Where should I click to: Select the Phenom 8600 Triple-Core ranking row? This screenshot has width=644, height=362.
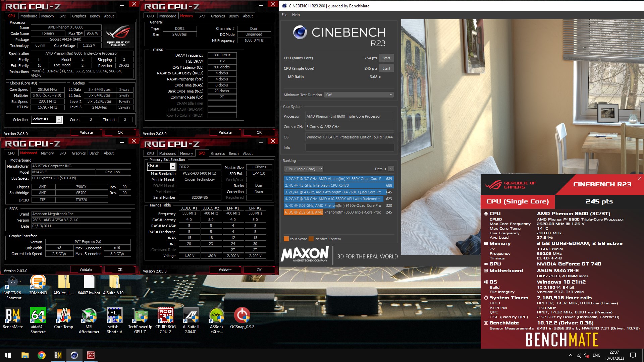click(x=338, y=212)
